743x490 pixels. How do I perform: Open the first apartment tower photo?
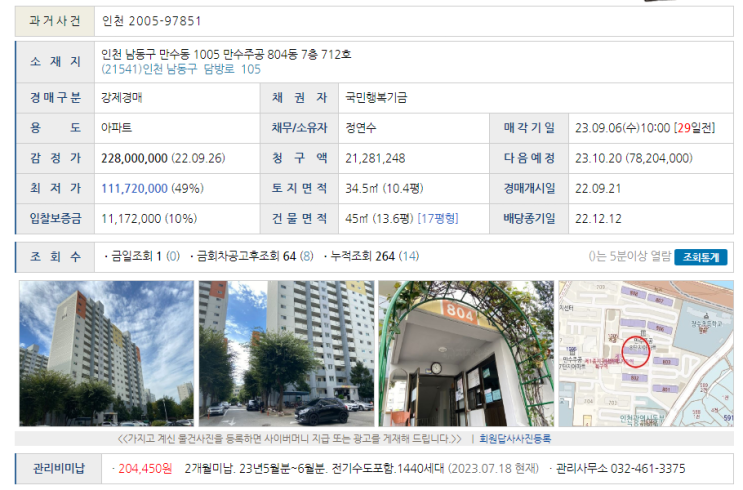tap(107, 353)
